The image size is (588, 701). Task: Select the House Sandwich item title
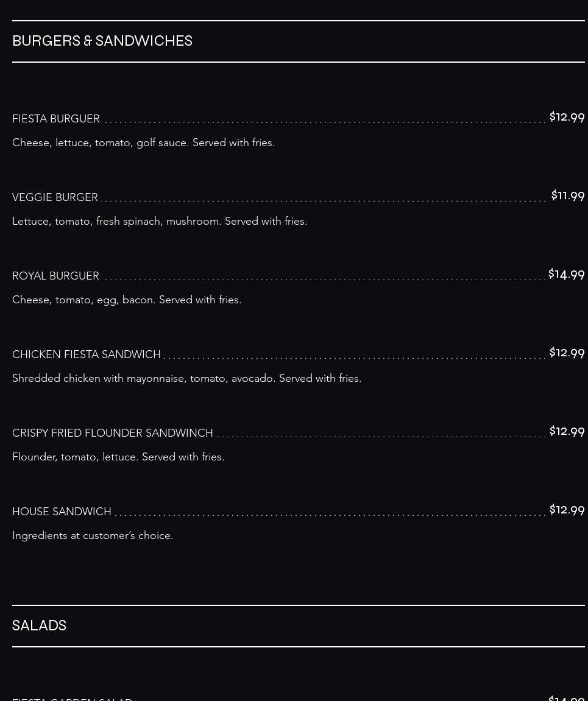pos(62,512)
